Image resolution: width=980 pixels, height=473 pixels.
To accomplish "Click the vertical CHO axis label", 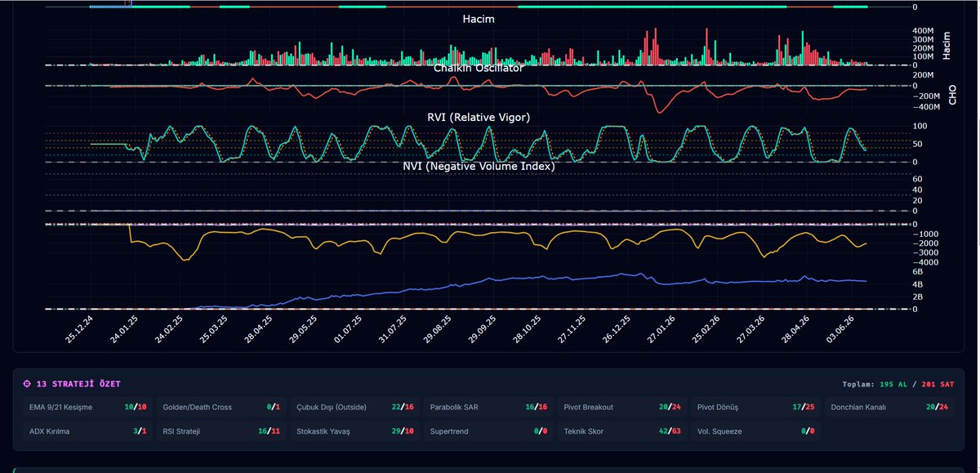I will pyautogui.click(x=952, y=93).
